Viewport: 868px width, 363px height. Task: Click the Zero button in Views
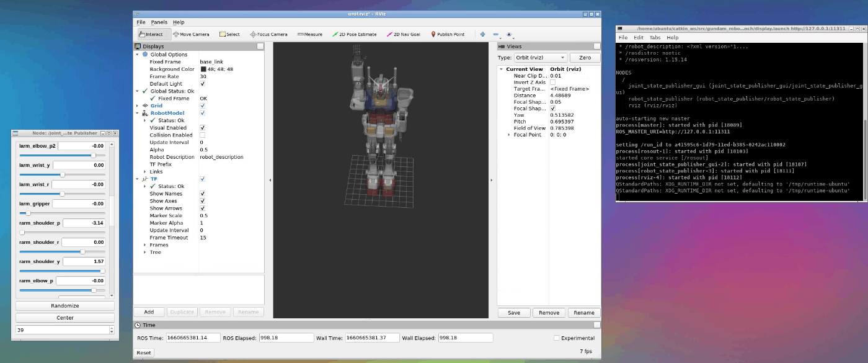585,58
